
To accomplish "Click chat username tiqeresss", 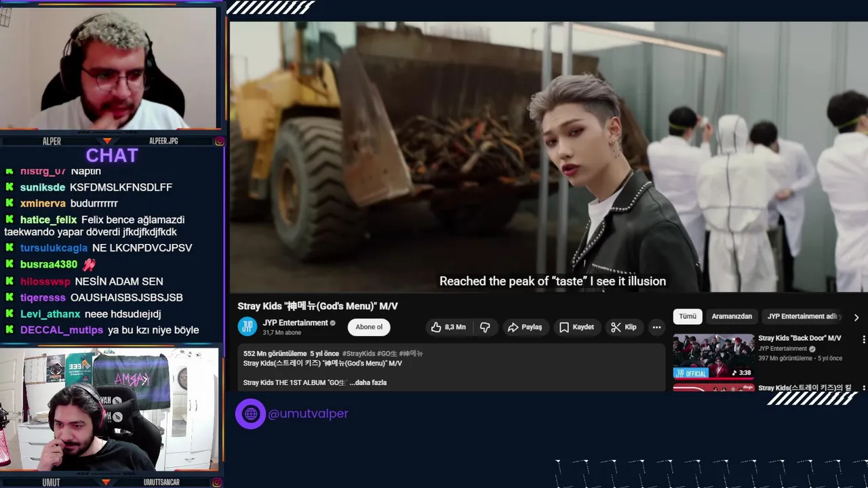I will click(x=43, y=298).
